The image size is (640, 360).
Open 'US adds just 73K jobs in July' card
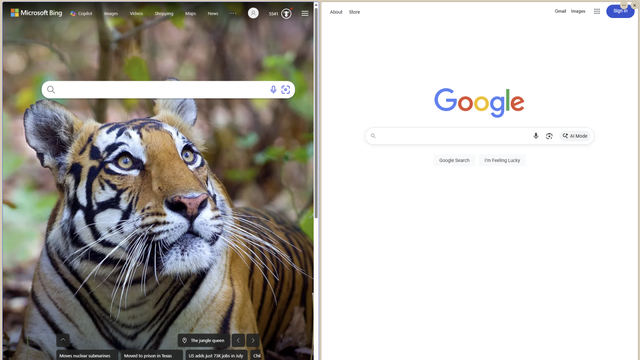click(x=216, y=355)
